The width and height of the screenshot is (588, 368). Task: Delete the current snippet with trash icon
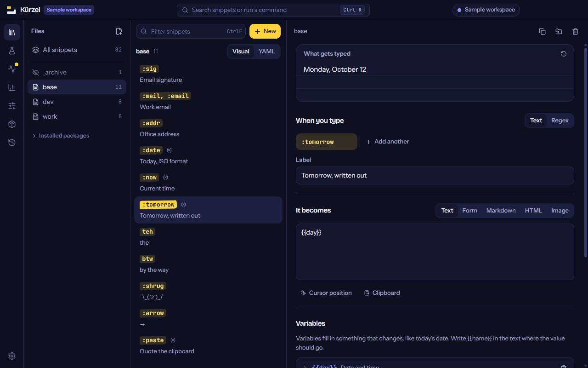[575, 31]
